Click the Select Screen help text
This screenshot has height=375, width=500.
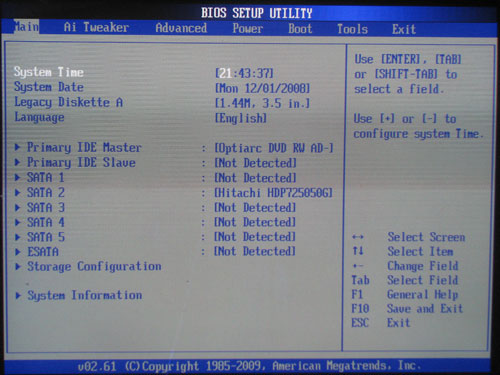click(x=426, y=237)
